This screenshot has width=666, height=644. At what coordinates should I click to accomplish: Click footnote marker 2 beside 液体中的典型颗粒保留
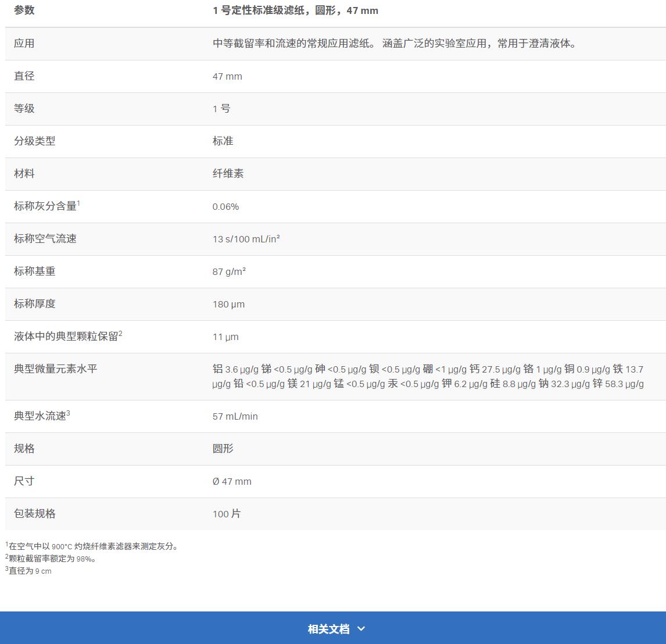[120, 333]
